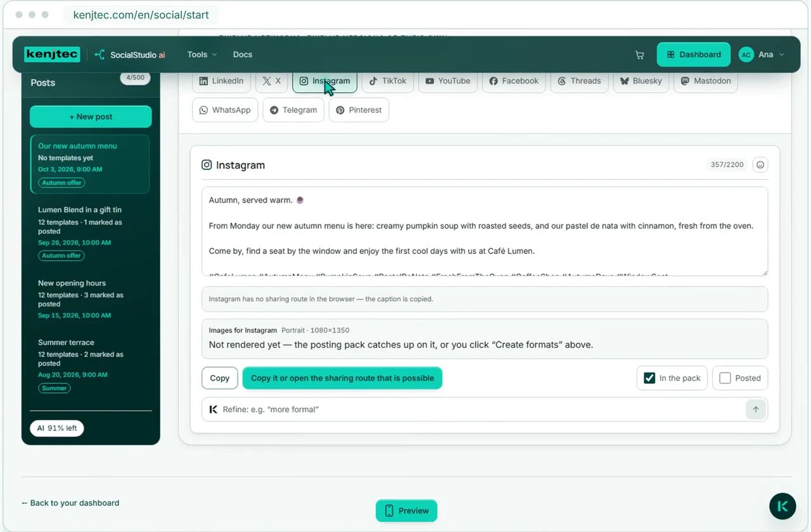Select the Pinterest platform chip

(359, 110)
